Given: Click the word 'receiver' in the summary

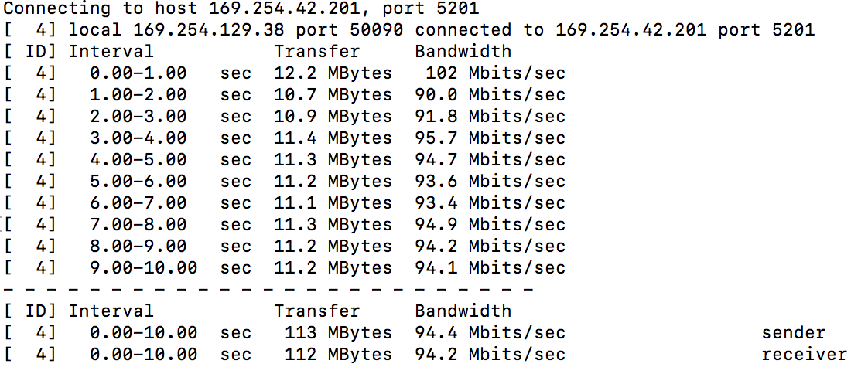Looking at the screenshot, I should coord(804,355).
